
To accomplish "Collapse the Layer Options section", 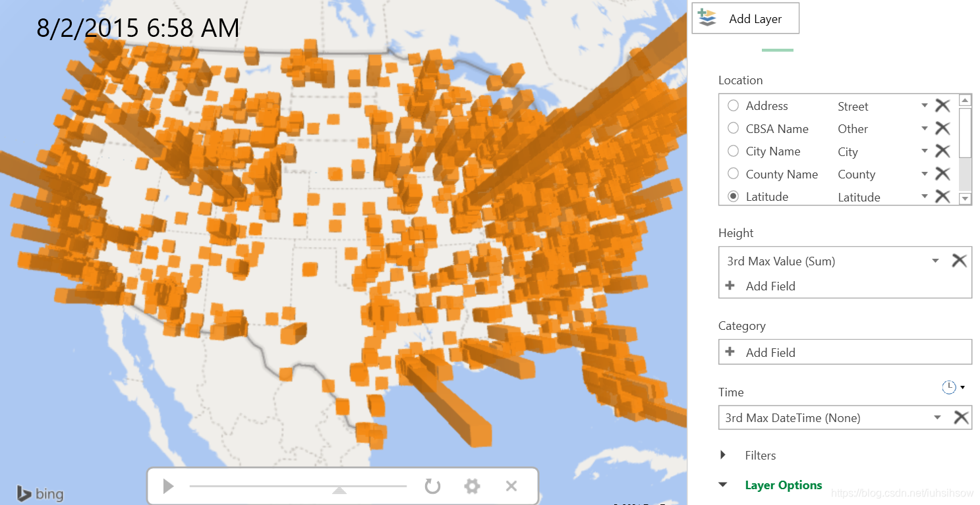I will (723, 485).
